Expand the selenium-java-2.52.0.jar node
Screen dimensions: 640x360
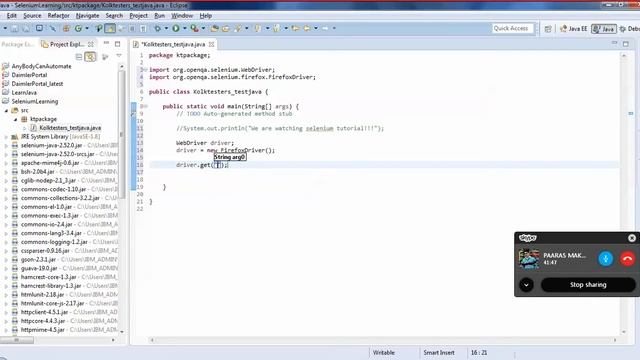pos(6,145)
